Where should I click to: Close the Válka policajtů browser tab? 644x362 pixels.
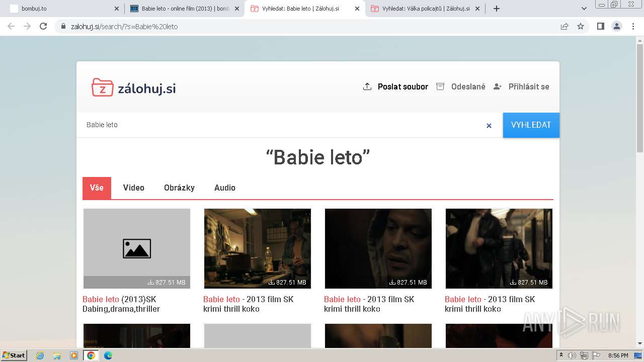tap(477, 9)
